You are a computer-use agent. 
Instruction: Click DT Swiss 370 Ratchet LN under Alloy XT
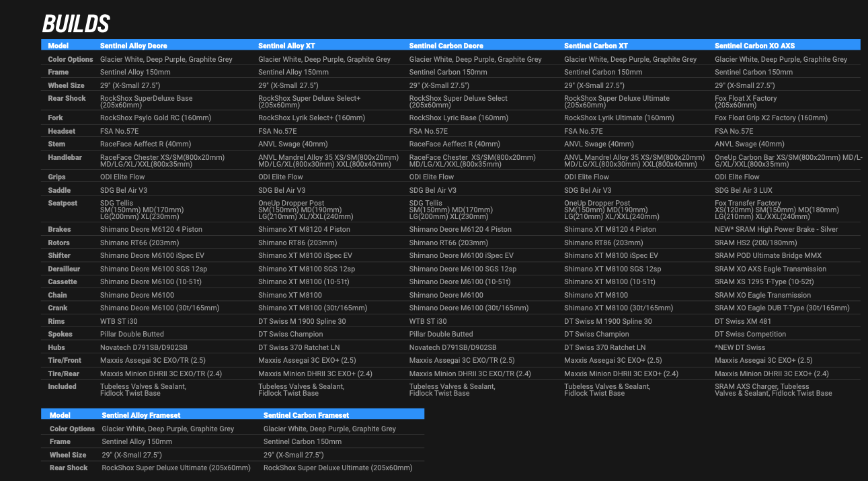299,347
